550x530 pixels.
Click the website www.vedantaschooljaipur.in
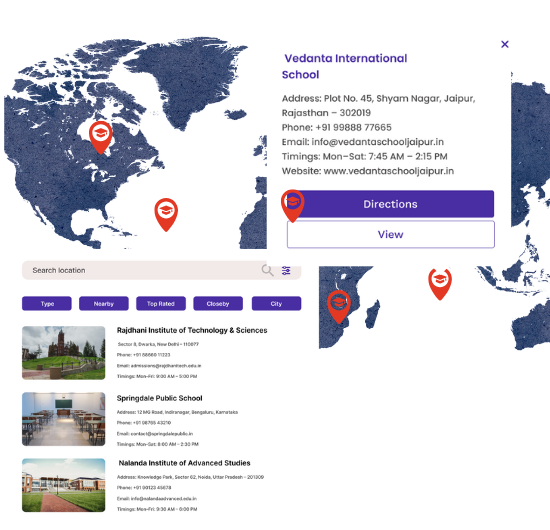pyautogui.click(x=389, y=171)
